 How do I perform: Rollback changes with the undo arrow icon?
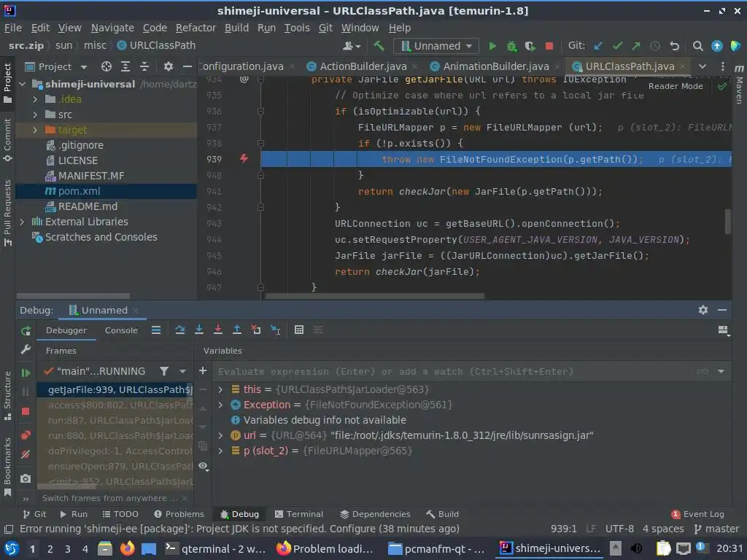[x=674, y=46]
